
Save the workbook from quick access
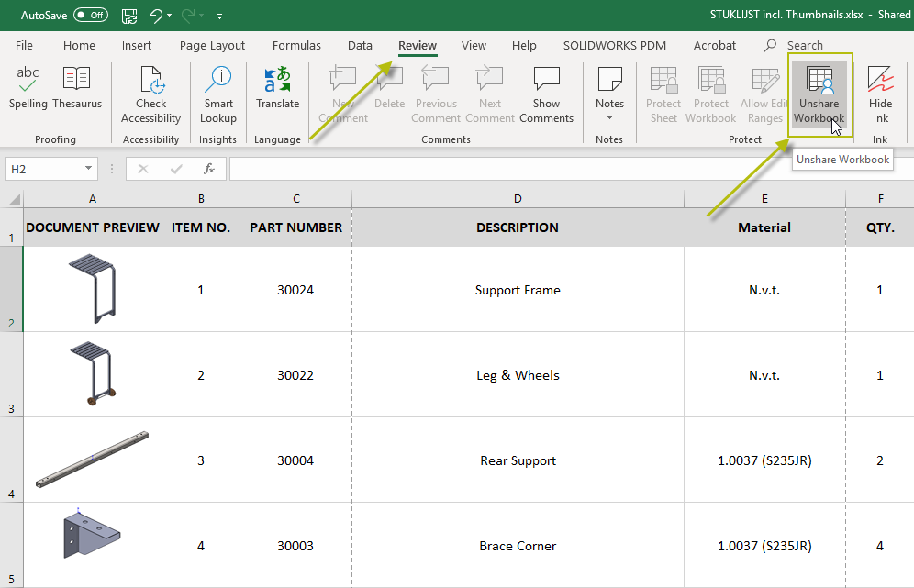click(x=129, y=16)
